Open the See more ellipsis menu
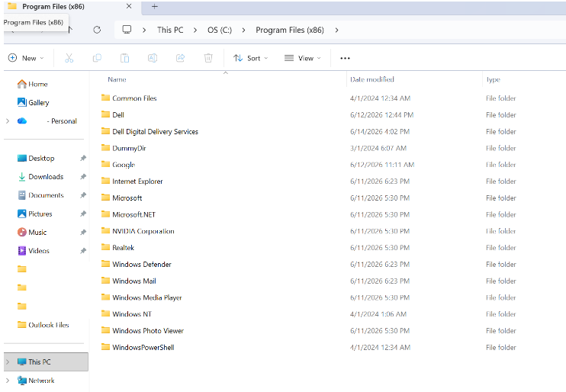The height and width of the screenshot is (392, 566). [345, 58]
